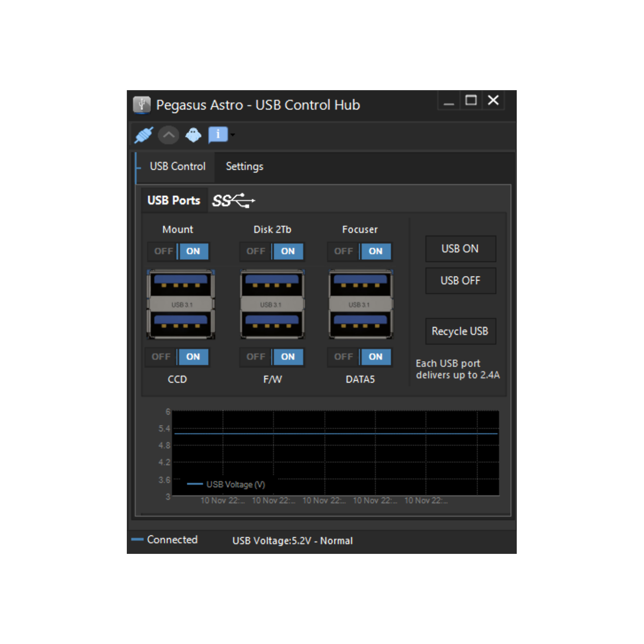The image size is (644, 644).
Task: Turn Mount port OFF
Action: (163, 251)
